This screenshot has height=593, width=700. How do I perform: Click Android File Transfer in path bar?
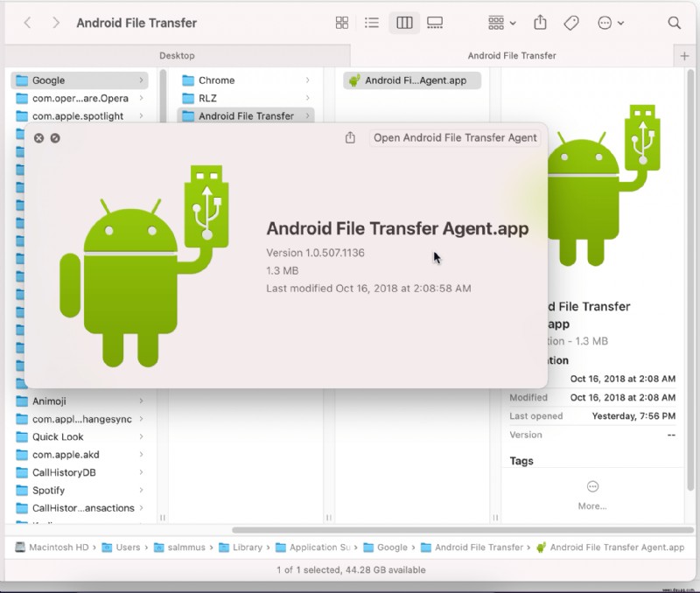(x=472, y=548)
